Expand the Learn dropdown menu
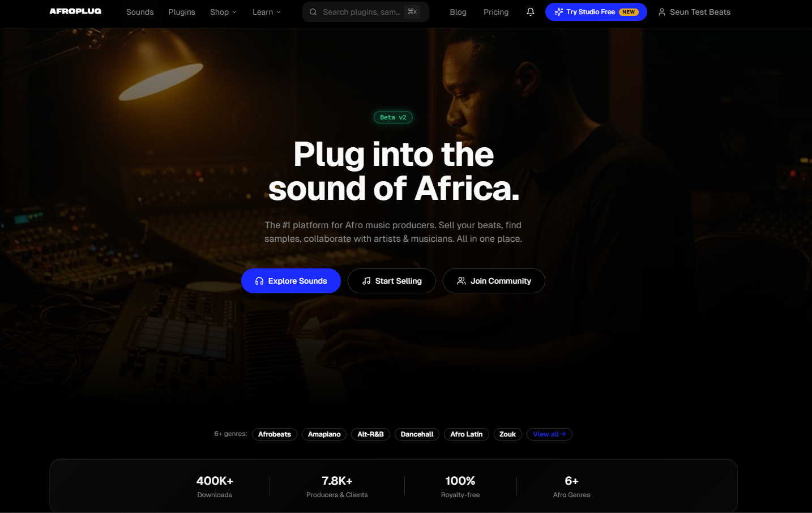 tap(267, 12)
